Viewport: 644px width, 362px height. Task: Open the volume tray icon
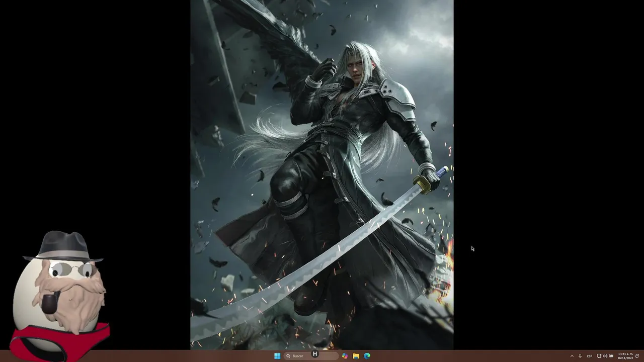[x=605, y=356]
